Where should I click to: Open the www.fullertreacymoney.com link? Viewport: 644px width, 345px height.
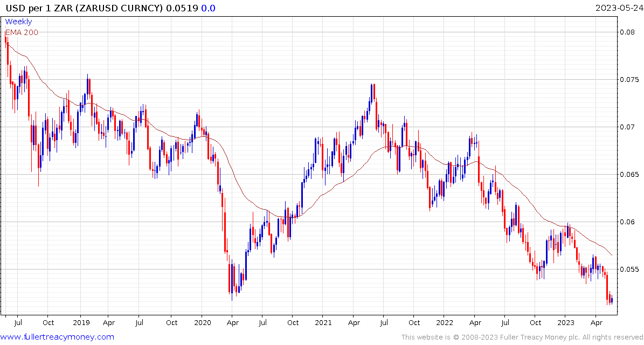(58, 337)
